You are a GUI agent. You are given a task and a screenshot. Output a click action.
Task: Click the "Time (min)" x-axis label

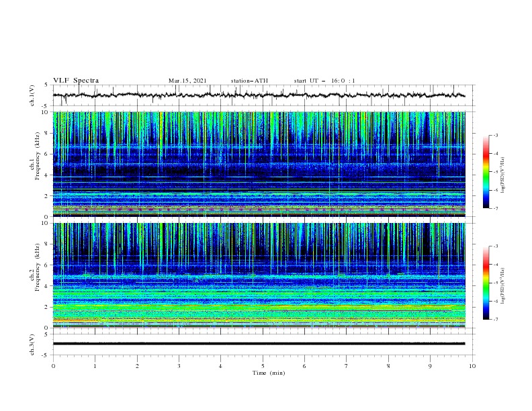pyautogui.click(x=269, y=373)
